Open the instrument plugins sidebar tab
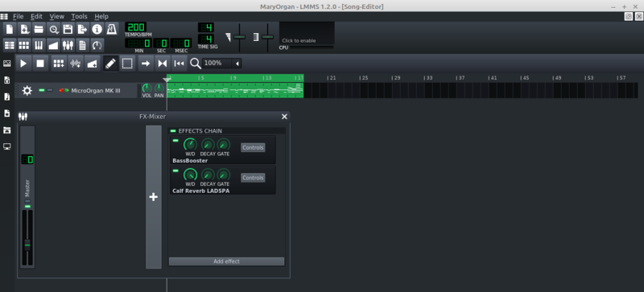Screen dimensions: 644x292 coord(7,64)
